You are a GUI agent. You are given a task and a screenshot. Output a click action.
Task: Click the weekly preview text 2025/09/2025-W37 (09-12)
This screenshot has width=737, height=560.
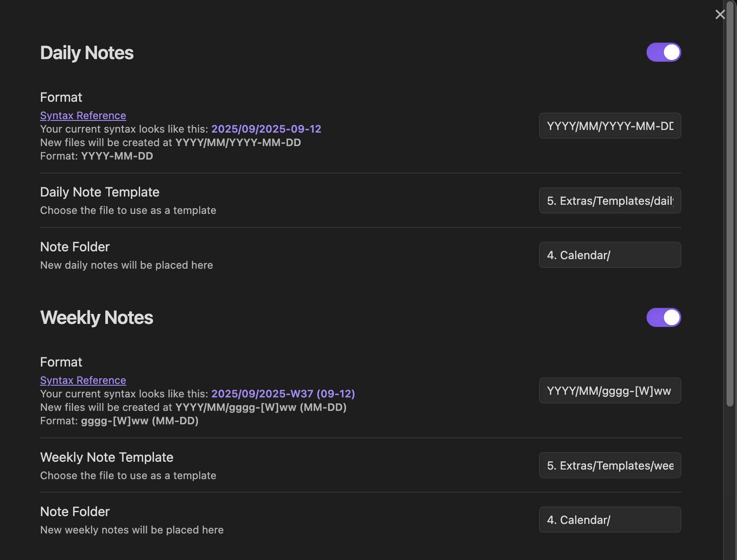point(283,394)
